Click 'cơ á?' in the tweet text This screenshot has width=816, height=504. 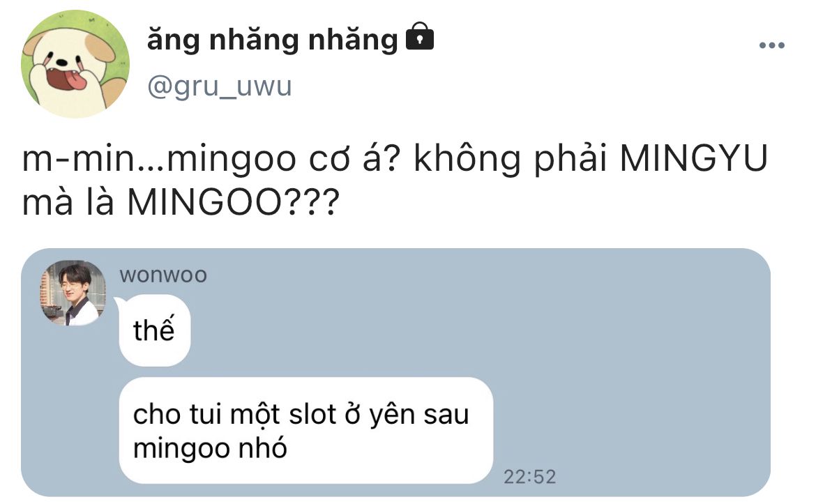(354, 159)
